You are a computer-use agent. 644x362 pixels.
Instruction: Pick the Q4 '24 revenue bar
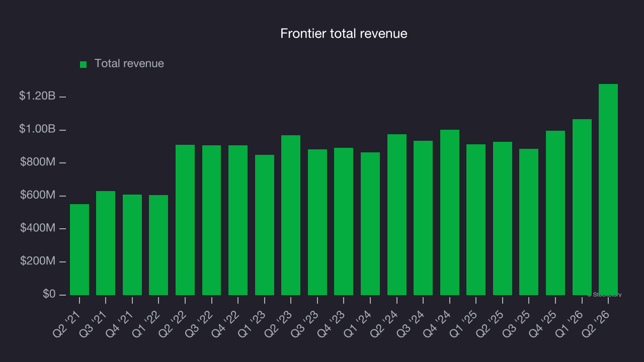point(450,212)
